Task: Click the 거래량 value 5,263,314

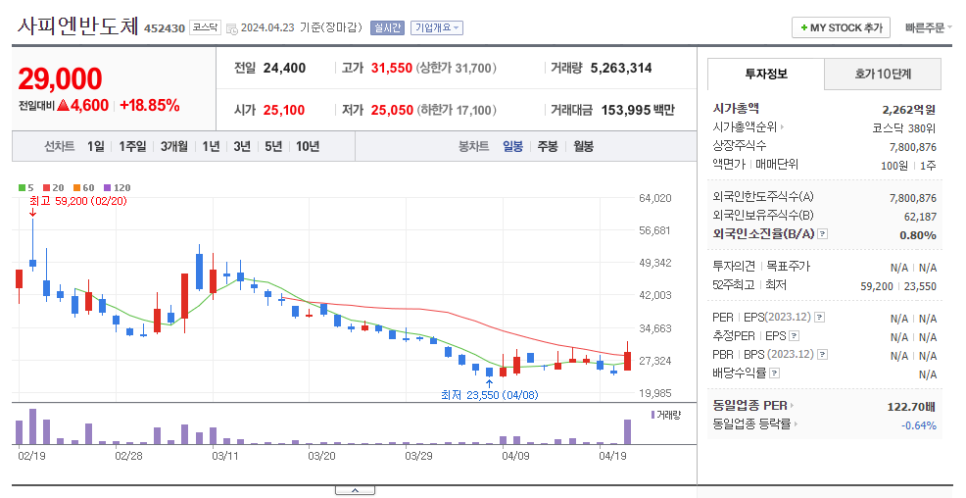Action: tap(621, 68)
